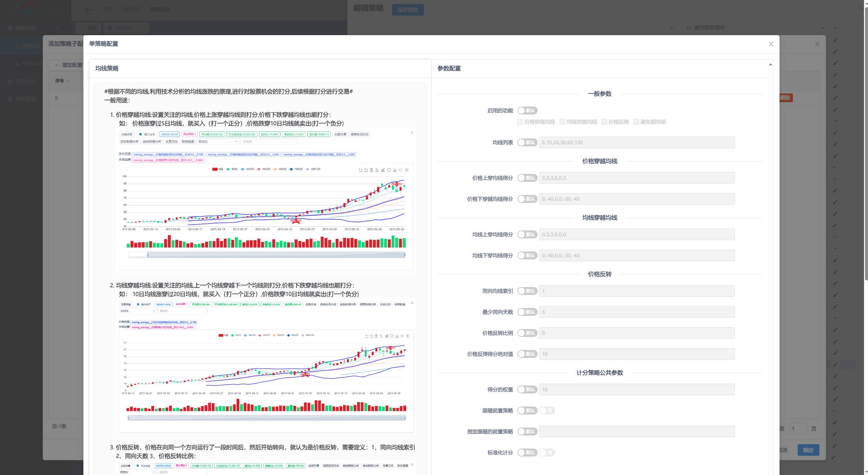The image size is (868, 475).
Task: Toggle MA120 legend marker in the first chart
Action: tap(308, 169)
